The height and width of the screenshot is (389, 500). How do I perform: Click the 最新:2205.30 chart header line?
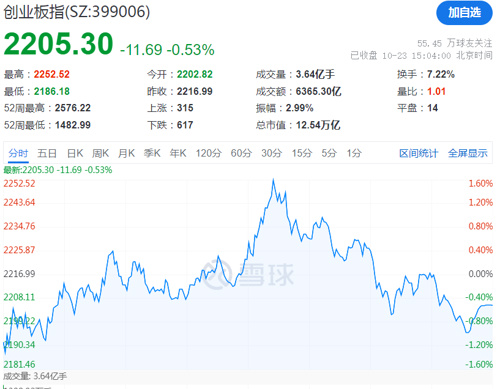pyautogui.click(x=58, y=170)
